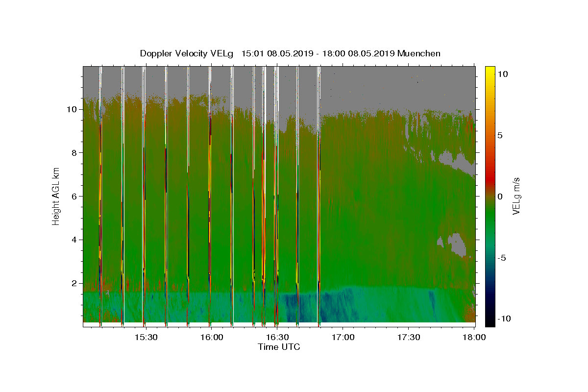Click the 18:00 time tick label
588x392 pixels.
[474, 337]
